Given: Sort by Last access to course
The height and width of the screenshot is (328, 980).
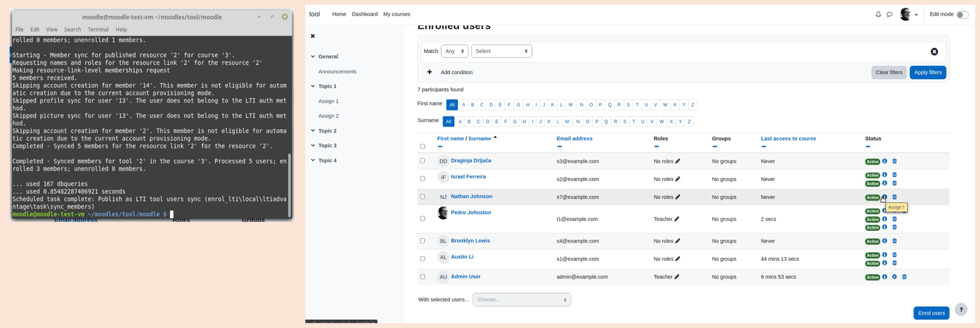Looking at the screenshot, I should (x=788, y=139).
